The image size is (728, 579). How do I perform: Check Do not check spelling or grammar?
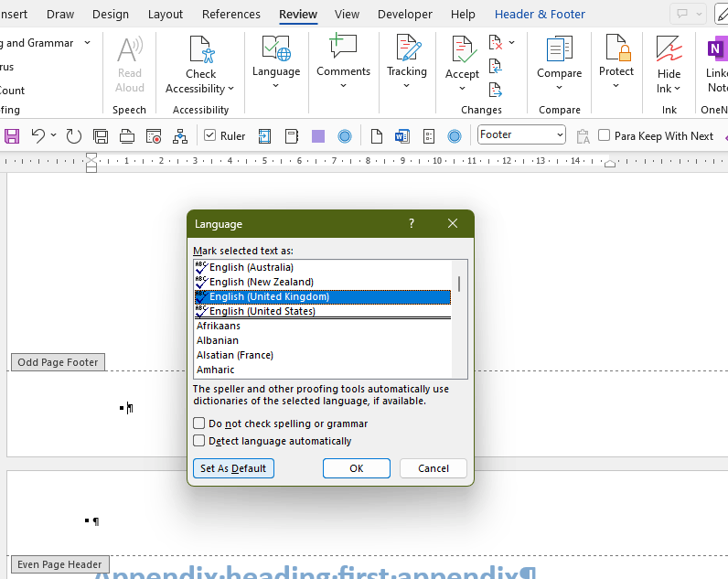(x=198, y=423)
